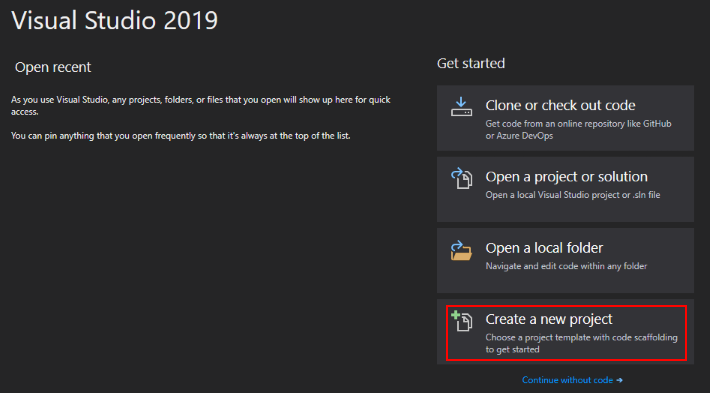710x393 pixels.
Task: Select the Clone or check out code heading
Action: point(560,105)
